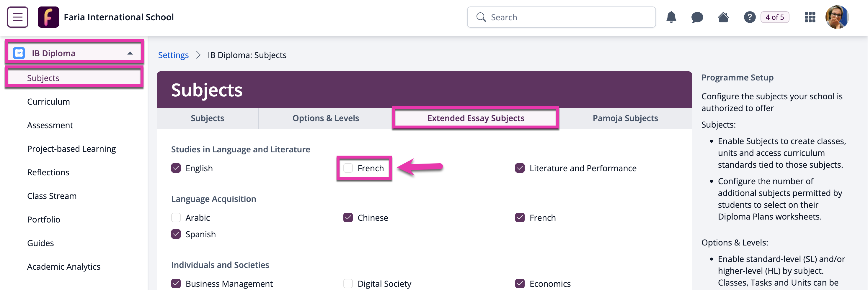The width and height of the screenshot is (868, 290).
Task: Follow the Settings breadcrumb link
Action: pos(173,55)
